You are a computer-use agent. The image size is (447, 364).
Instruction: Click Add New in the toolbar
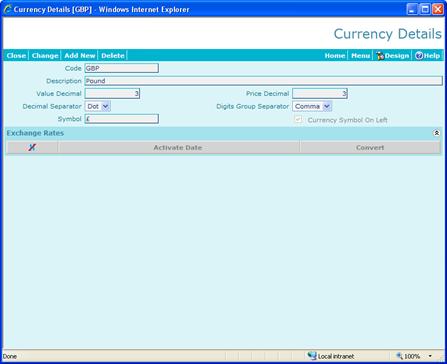point(80,56)
